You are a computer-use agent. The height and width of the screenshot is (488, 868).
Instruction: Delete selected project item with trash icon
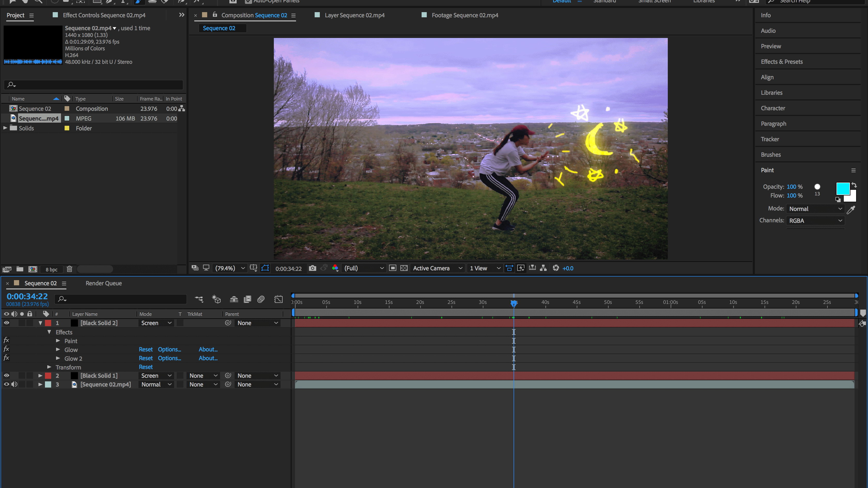pos(69,269)
